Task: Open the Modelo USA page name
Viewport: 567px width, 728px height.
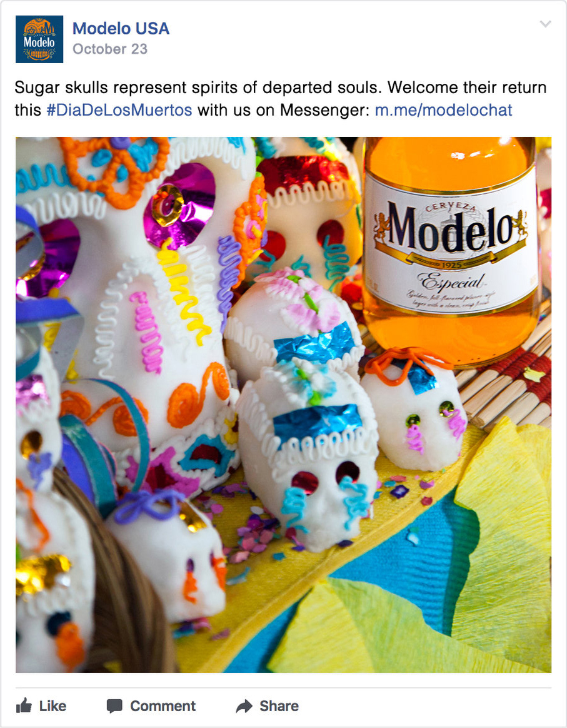Action: 121,28
